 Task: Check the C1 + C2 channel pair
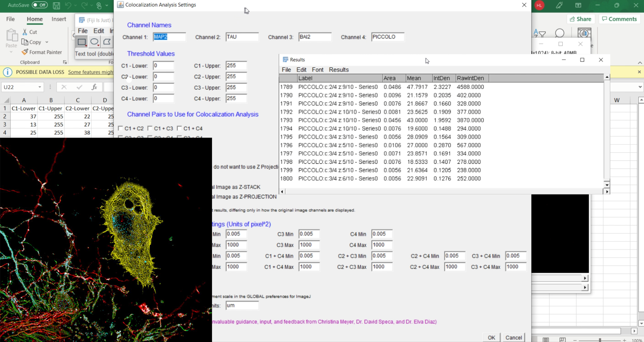121,128
